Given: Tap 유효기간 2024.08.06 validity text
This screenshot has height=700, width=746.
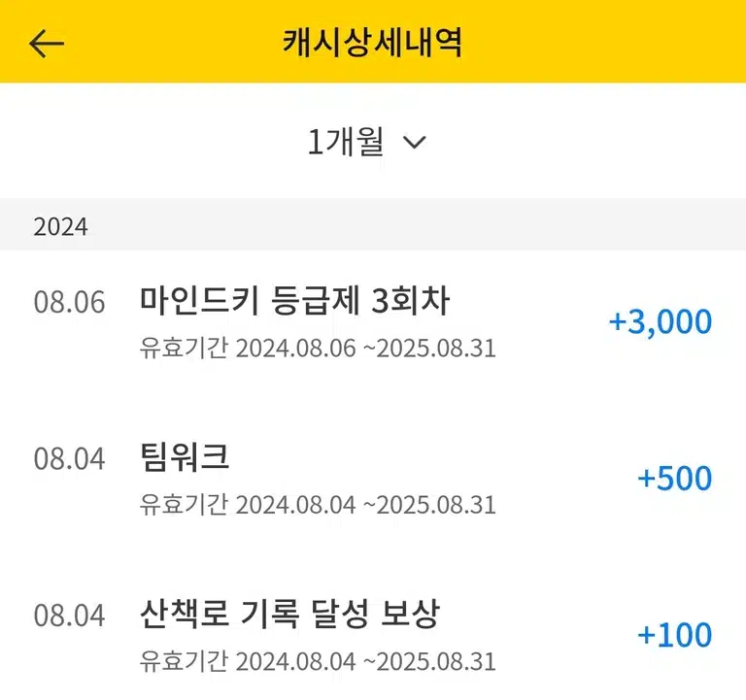Looking at the screenshot, I should point(318,349).
